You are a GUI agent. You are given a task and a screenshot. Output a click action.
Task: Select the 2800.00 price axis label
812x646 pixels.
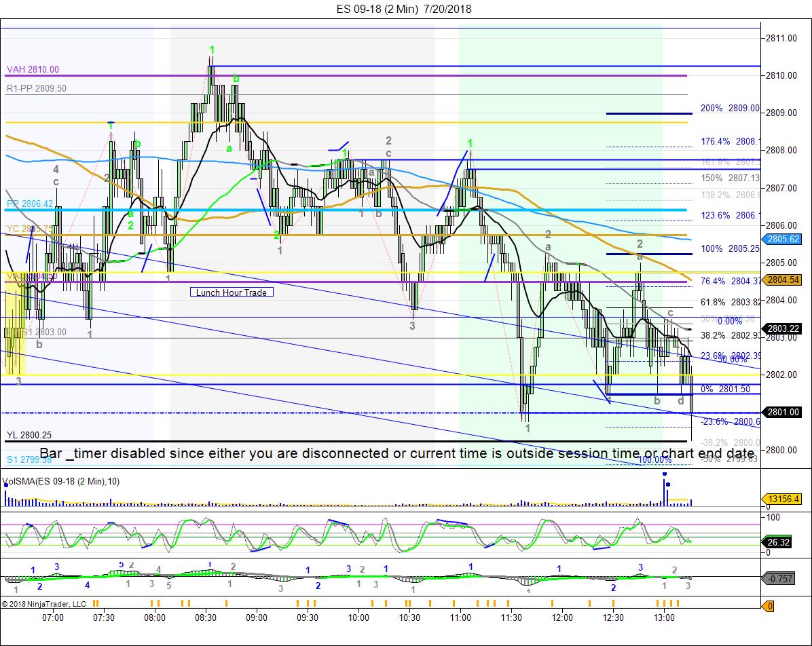[x=781, y=450]
